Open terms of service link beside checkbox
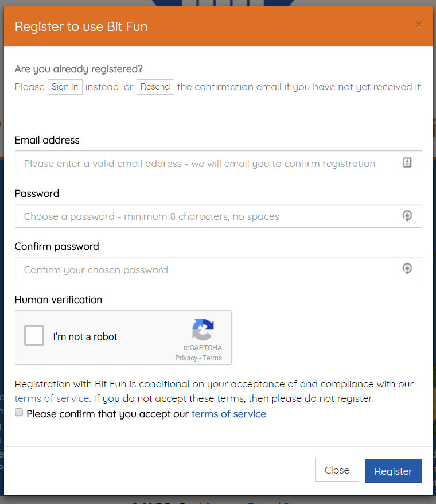 pyautogui.click(x=229, y=414)
